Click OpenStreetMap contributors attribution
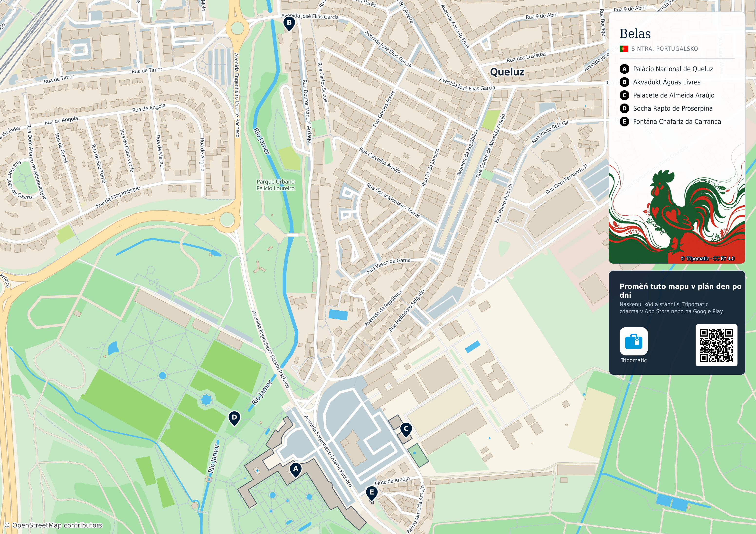This screenshot has height=534, width=756. point(53,525)
